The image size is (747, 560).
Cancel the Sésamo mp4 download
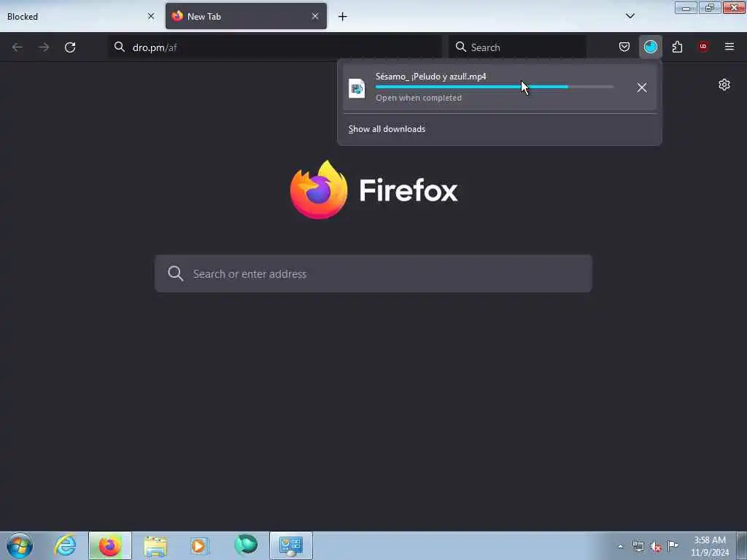click(642, 87)
